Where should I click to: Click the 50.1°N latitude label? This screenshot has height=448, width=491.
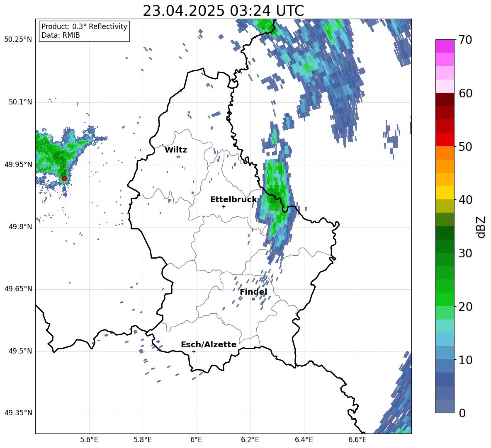tap(20, 102)
